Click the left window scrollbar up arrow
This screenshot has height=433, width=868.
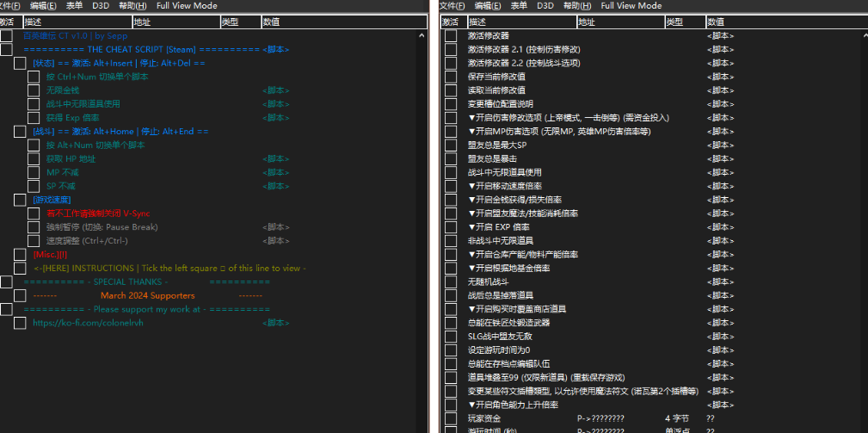pyautogui.click(x=422, y=36)
